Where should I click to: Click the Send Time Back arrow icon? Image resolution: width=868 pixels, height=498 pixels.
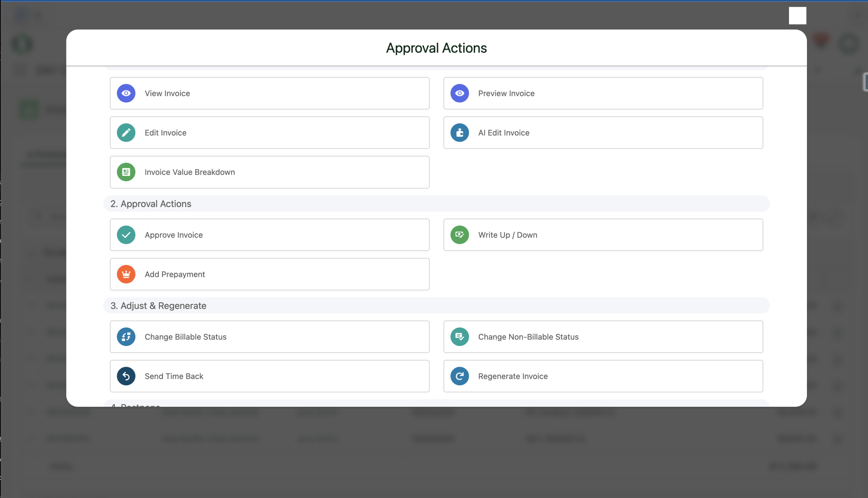pos(126,376)
